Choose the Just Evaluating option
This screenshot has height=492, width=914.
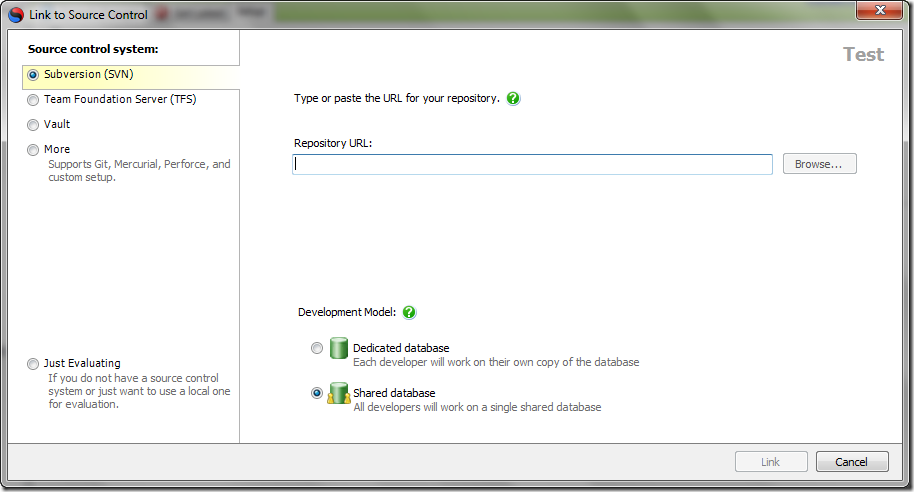pos(33,364)
